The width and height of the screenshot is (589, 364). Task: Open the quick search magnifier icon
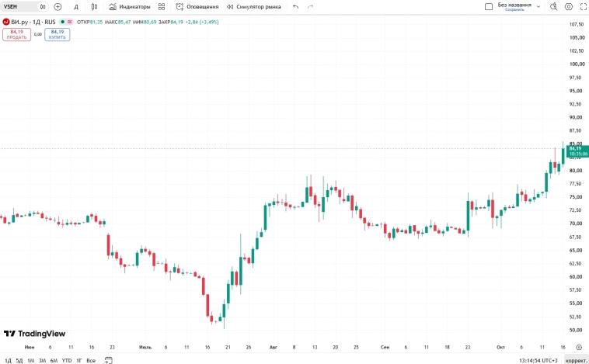tap(554, 6)
